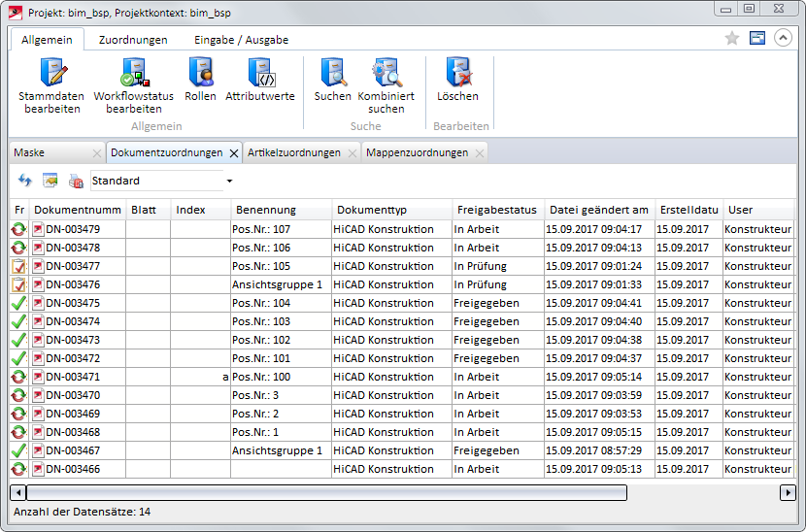Open Workflowstatus bearbeiten tool
806x532 pixels.
tap(133, 74)
